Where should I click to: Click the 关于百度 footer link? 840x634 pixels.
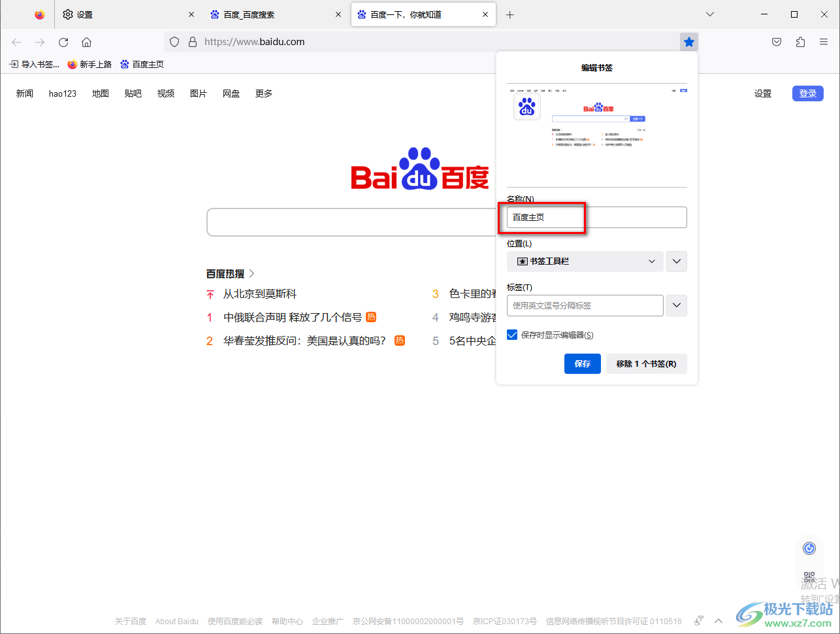(131, 622)
